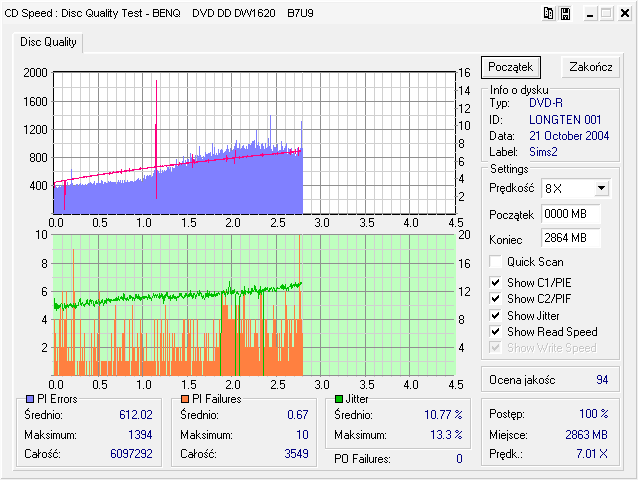Click the disc label Sims2
638x480 pixels.
543,152
